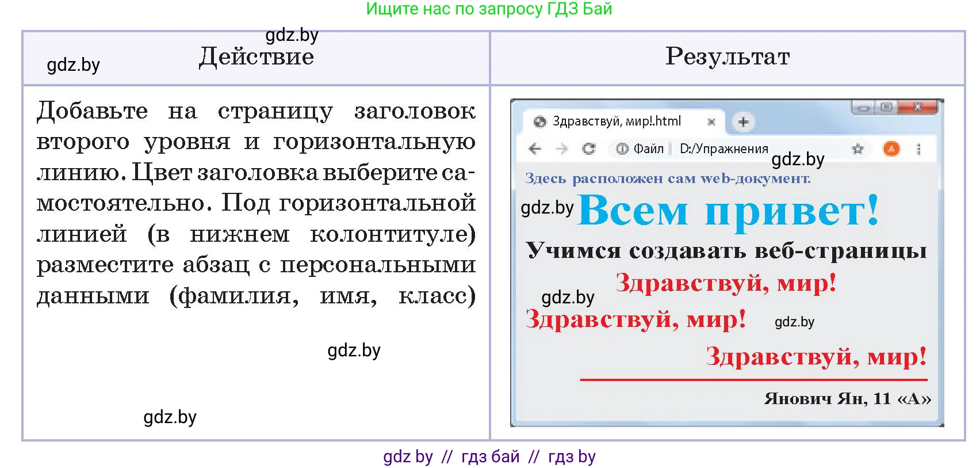Close the Здравствуй, мир!.html tab
The width and height of the screenshot is (980, 468).
(x=711, y=122)
